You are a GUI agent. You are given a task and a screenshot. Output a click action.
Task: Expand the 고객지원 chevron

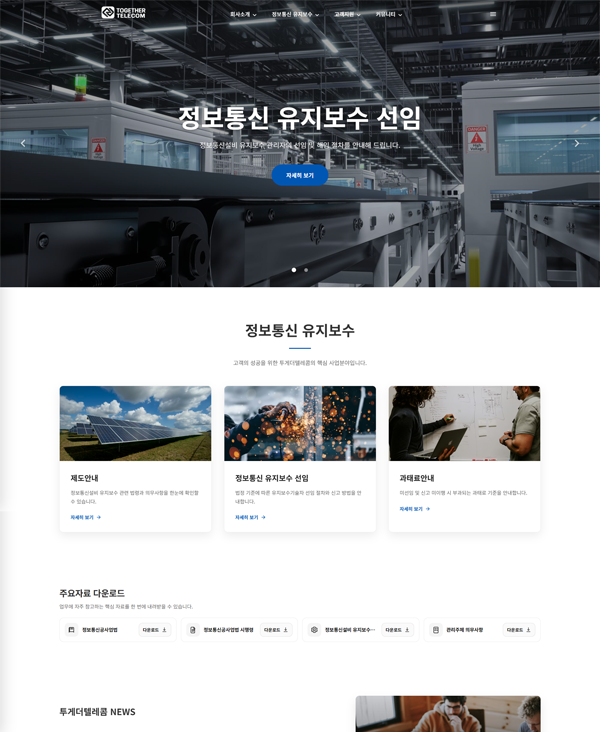359,15
